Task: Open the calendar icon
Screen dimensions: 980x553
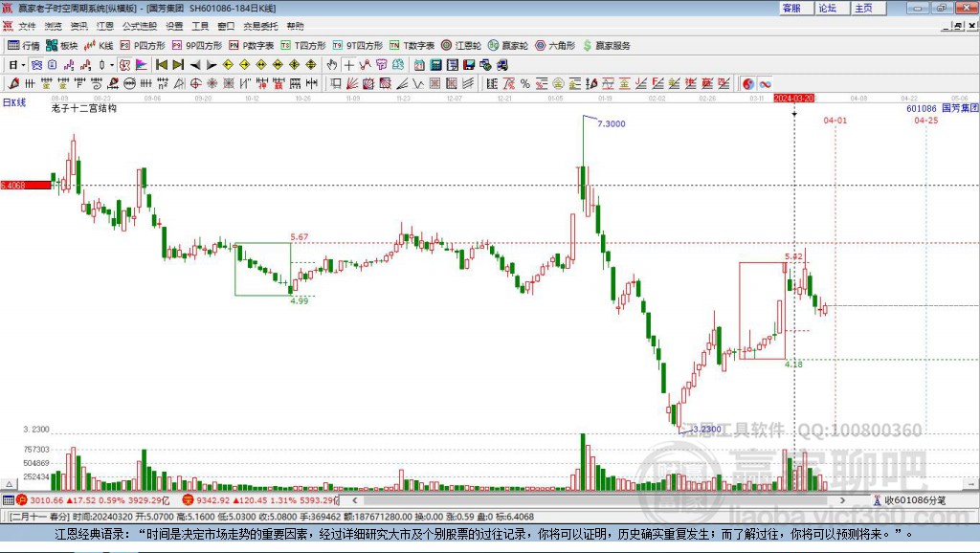Action: (419, 65)
